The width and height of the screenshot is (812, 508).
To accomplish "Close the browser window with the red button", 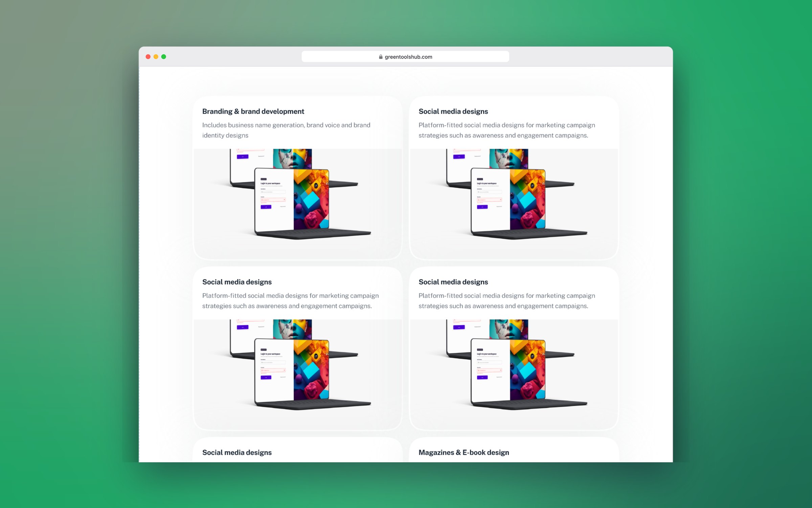I will tap(148, 57).
